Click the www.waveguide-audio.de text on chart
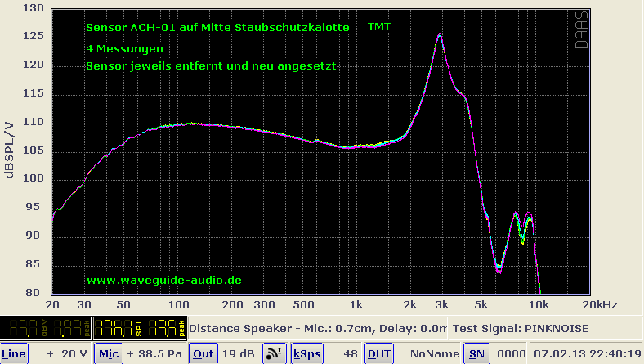This screenshot has width=644, height=364. (163, 280)
